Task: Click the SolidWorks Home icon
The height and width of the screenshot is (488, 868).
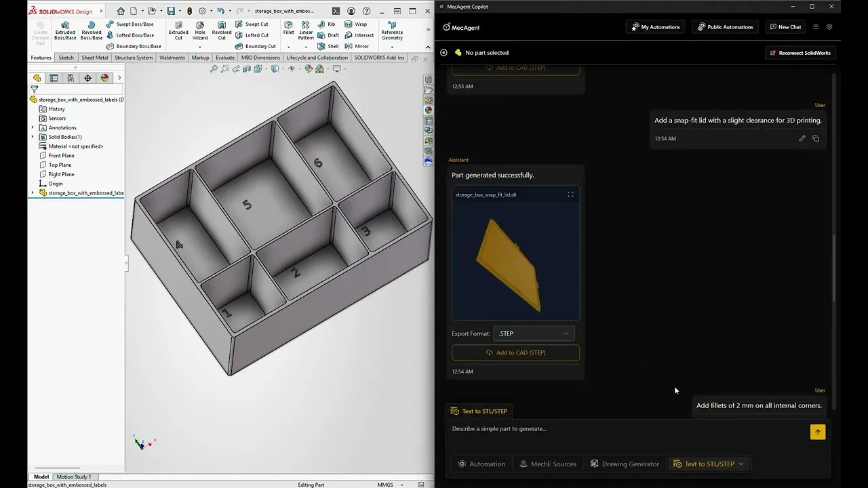Action: pyautogui.click(x=121, y=11)
